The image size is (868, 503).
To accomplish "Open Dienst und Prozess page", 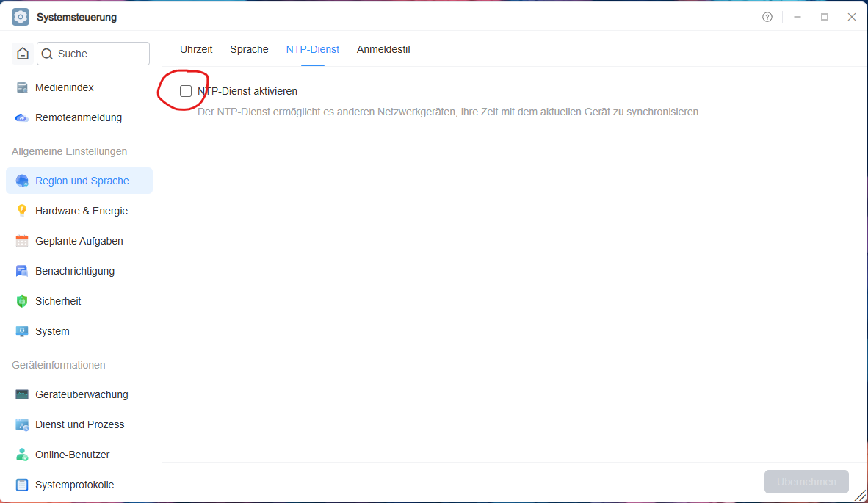I will [79, 424].
